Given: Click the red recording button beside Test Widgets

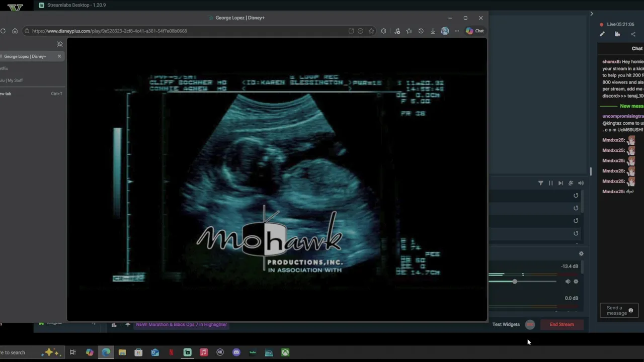Looking at the screenshot, I should point(530,325).
